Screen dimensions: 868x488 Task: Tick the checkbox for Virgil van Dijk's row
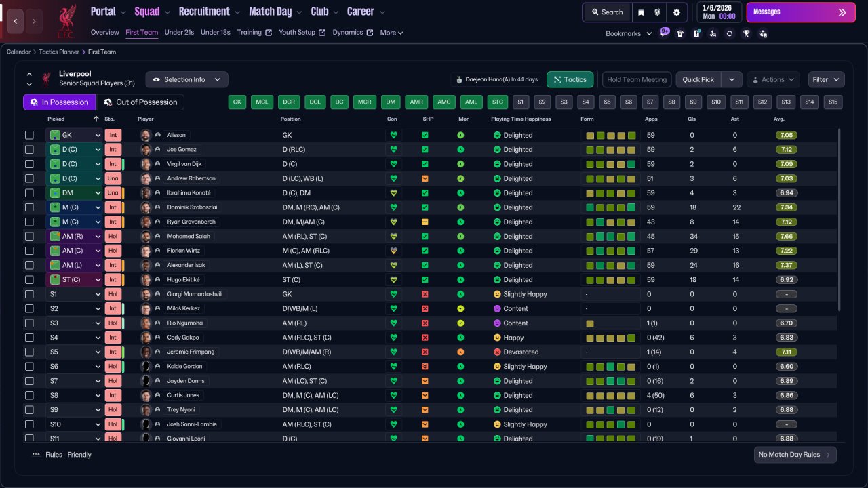pos(29,164)
